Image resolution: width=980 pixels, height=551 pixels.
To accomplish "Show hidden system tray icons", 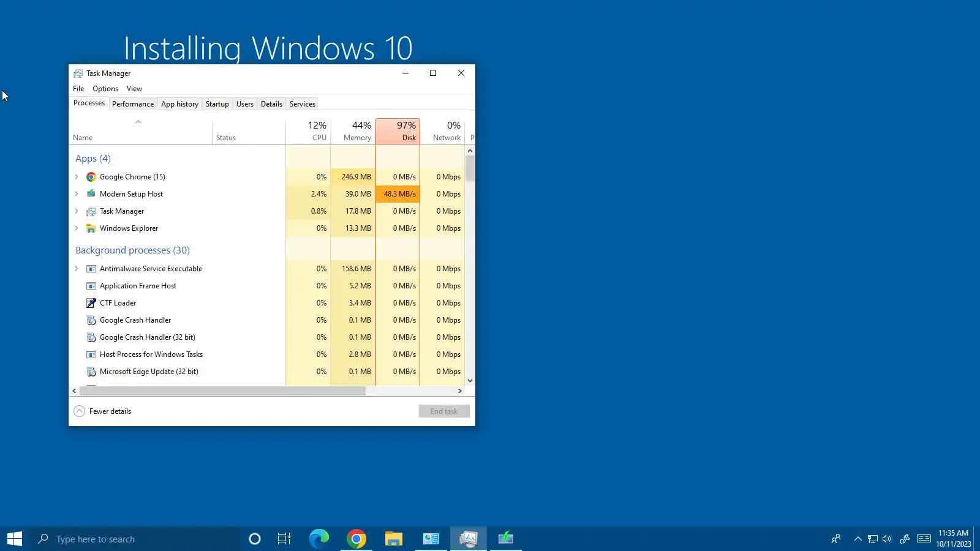I will 858,539.
